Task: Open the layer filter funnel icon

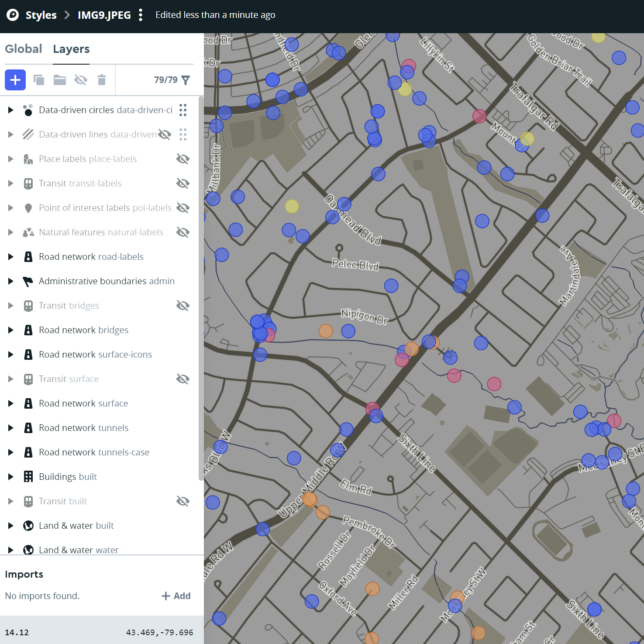Action: (186, 80)
